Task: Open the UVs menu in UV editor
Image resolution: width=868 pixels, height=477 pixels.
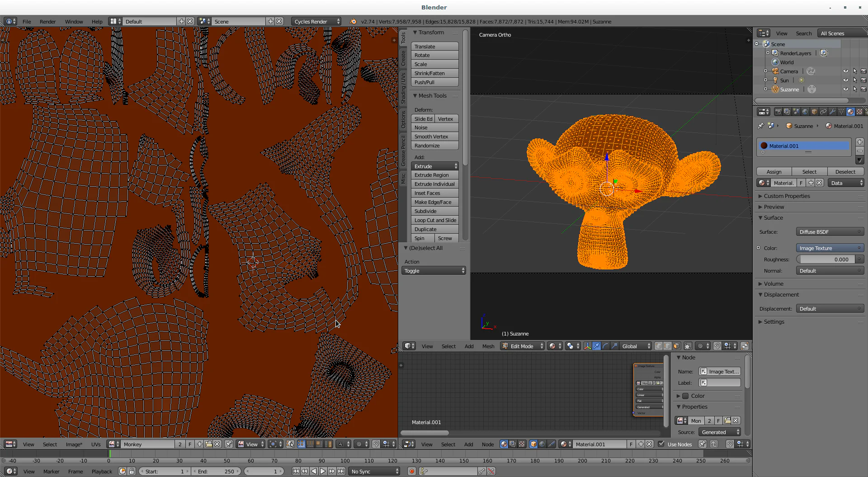Action: pyautogui.click(x=96, y=444)
